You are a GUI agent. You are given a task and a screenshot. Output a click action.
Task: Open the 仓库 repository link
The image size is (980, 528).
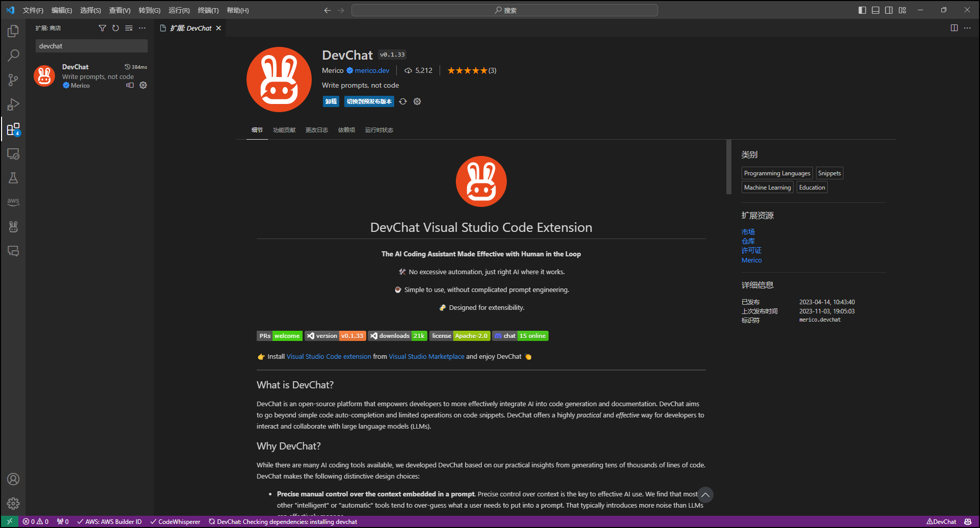coord(748,241)
